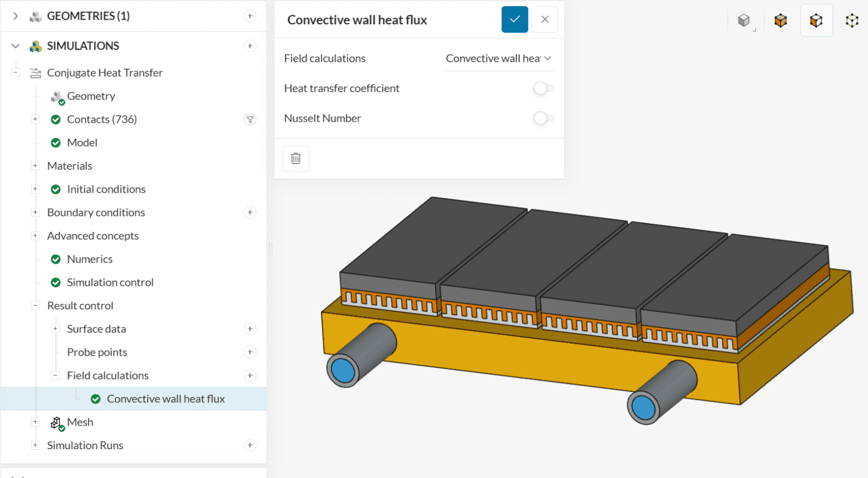Delete field calculation using trash icon
This screenshot has width=868, height=478.
point(296,158)
